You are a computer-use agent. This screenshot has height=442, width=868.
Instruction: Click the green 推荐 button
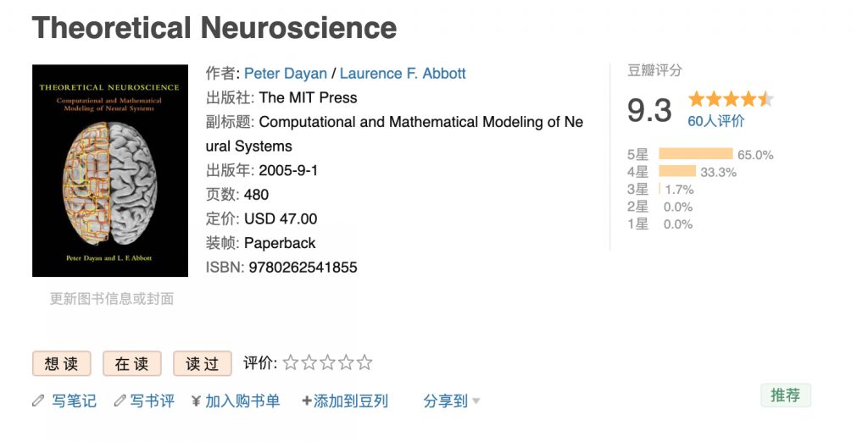(785, 395)
